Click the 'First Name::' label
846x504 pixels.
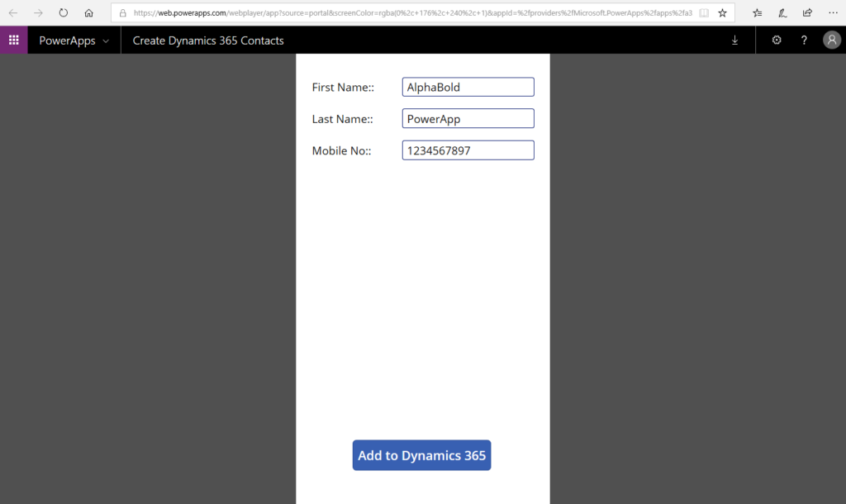pyautogui.click(x=343, y=88)
